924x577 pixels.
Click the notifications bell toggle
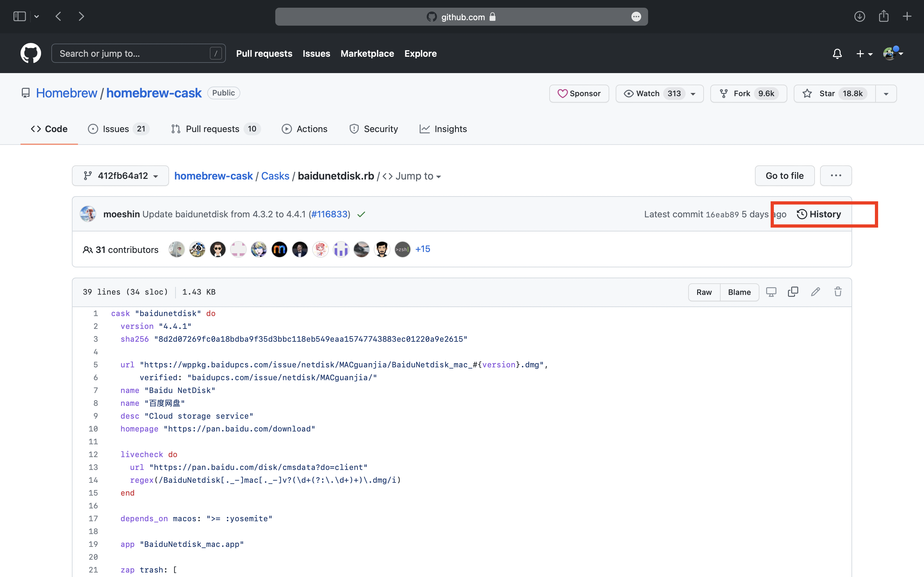[837, 53]
